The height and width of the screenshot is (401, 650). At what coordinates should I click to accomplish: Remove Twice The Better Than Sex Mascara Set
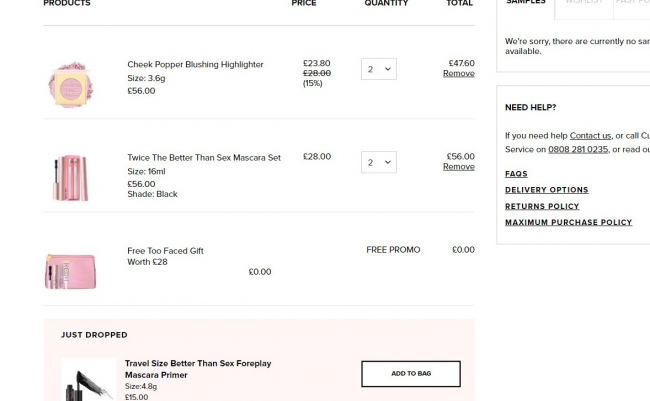458,167
